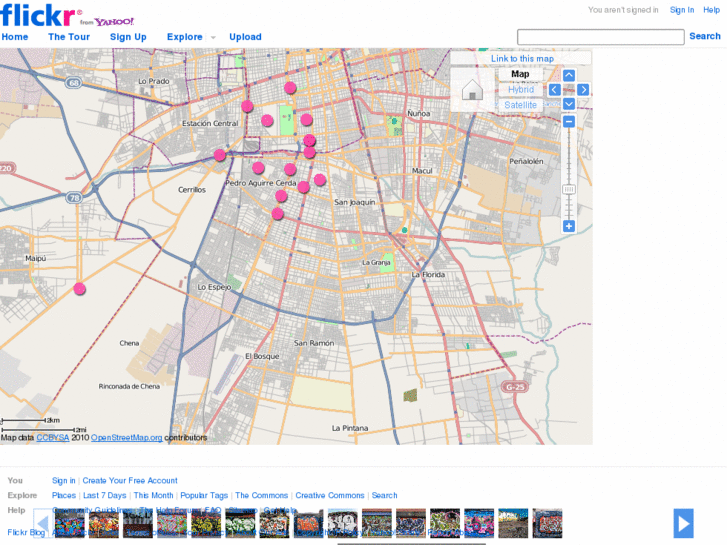
Task: Expand the Explore dropdown arrow
Action: coord(213,38)
